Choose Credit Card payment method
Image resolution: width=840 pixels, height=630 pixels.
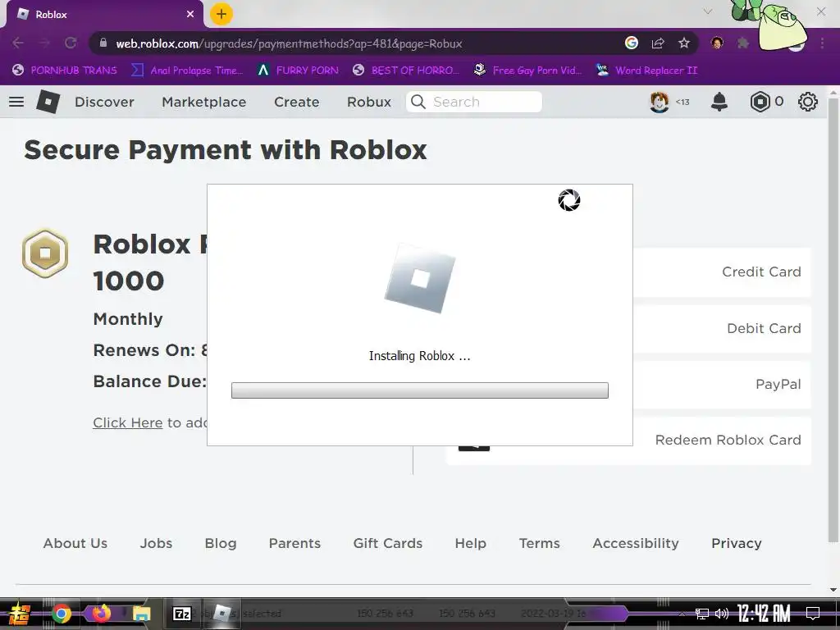(722, 272)
